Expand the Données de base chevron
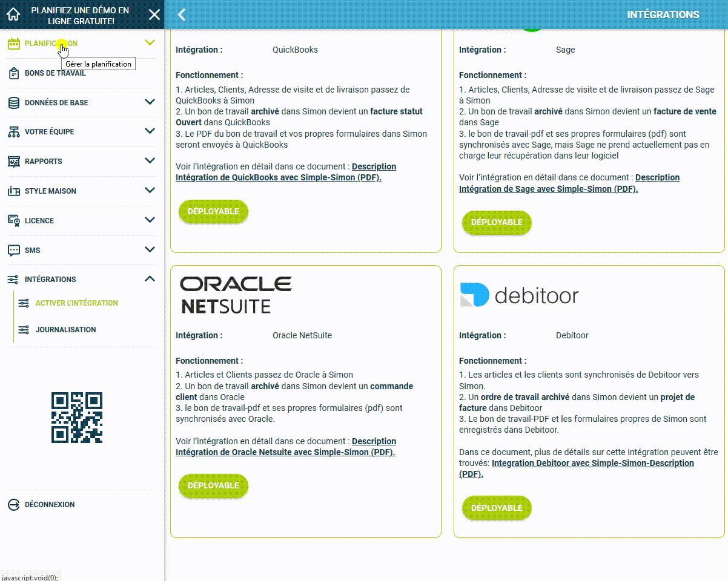The height and width of the screenshot is (581, 728). tap(150, 102)
